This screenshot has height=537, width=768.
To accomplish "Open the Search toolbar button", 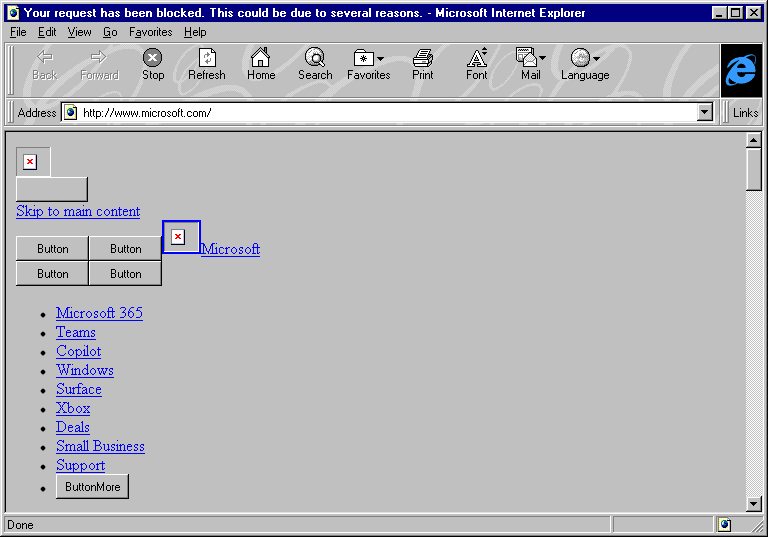I will point(315,64).
